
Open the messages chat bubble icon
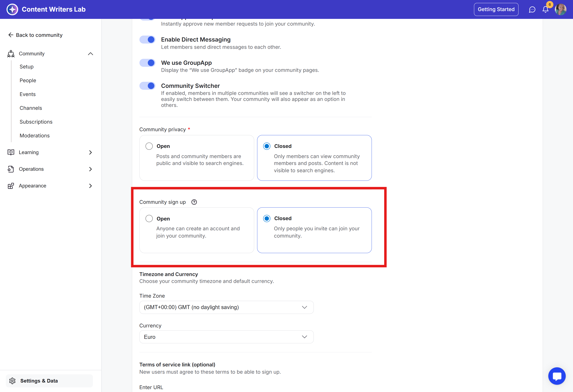[x=532, y=9]
